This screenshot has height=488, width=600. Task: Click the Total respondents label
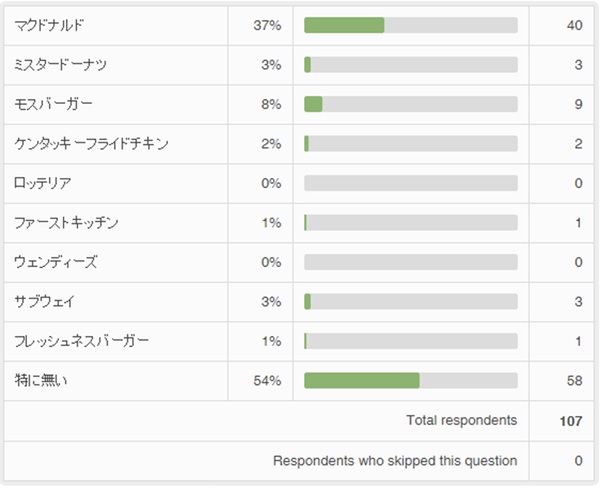click(x=461, y=420)
